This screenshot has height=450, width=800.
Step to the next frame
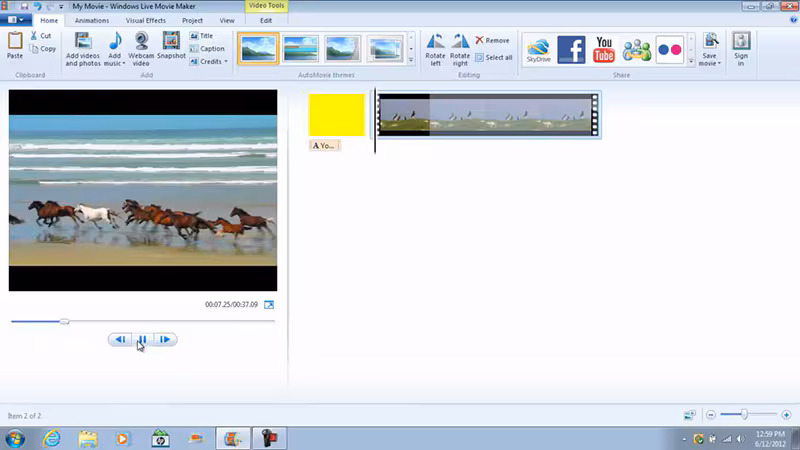165,339
